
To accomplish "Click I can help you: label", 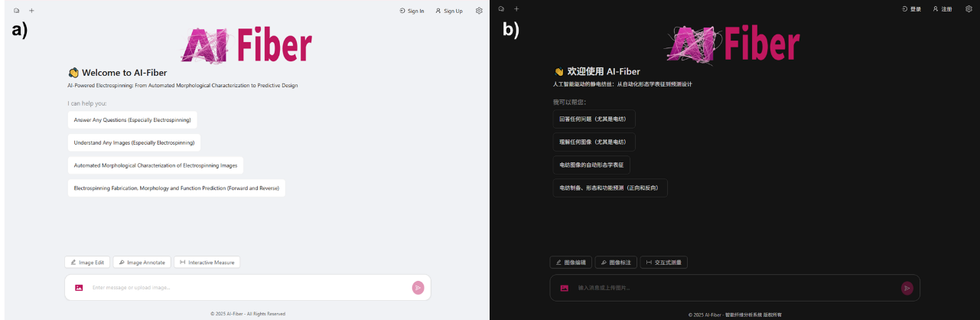I will pyautogui.click(x=87, y=103).
